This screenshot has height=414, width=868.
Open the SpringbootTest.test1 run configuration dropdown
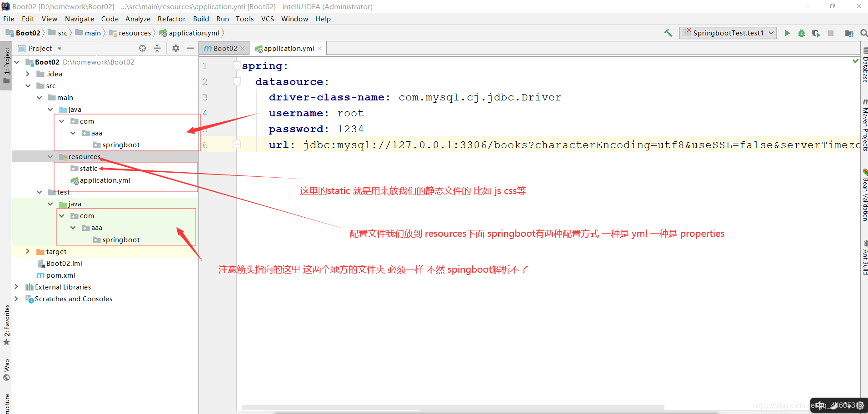pyautogui.click(x=728, y=33)
